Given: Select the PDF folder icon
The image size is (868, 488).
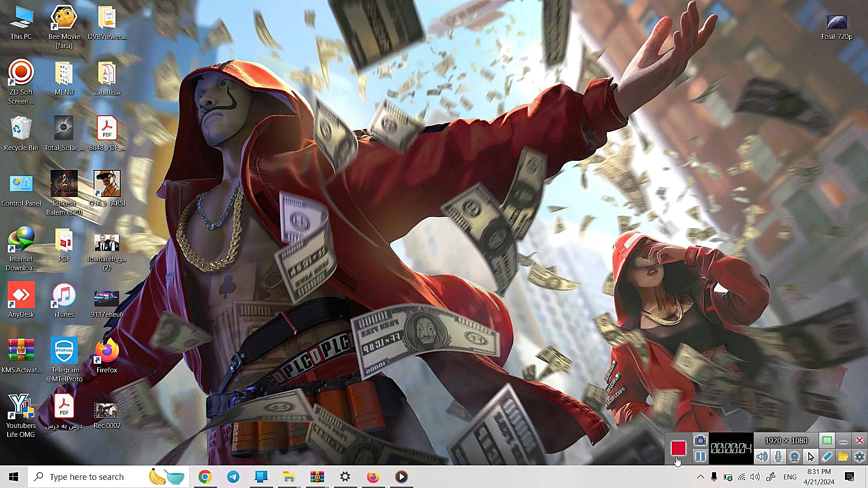Looking at the screenshot, I should [64, 245].
